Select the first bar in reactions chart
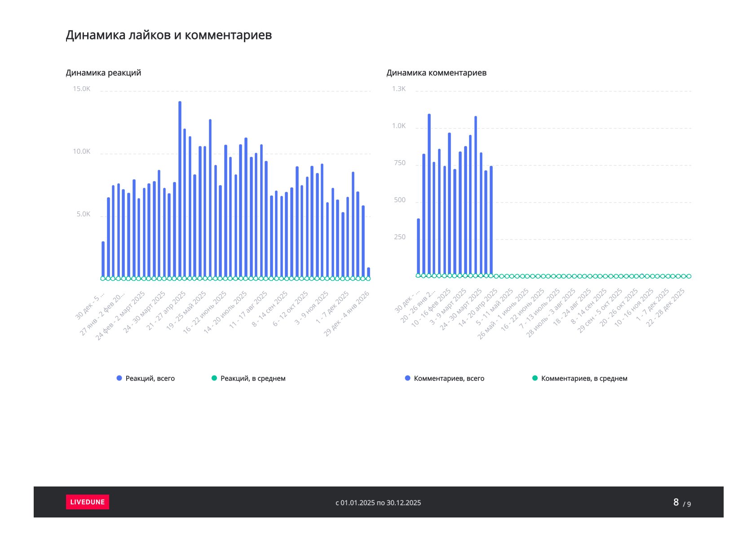Image resolution: width=756 pixels, height=535 pixels. [x=103, y=260]
